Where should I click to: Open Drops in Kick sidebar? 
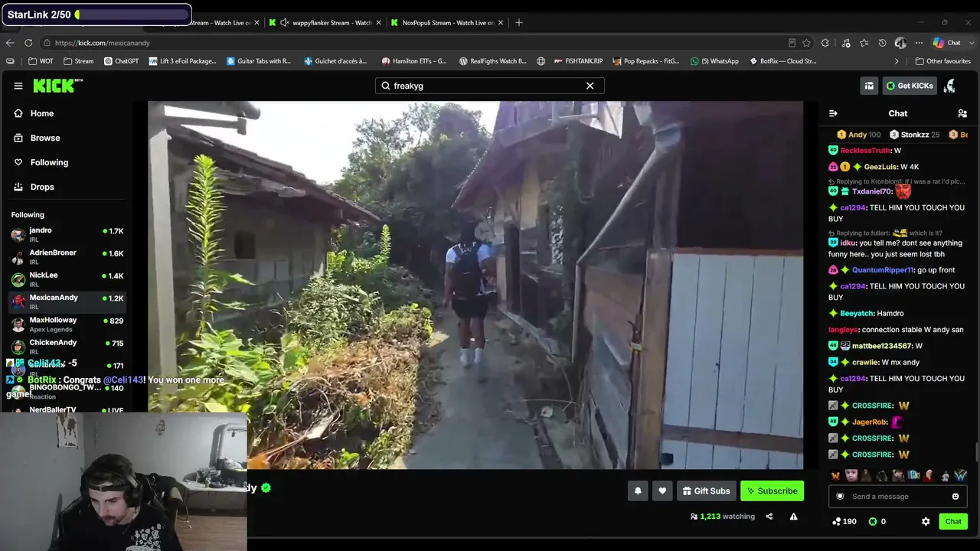pyautogui.click(x=42, y=187)
